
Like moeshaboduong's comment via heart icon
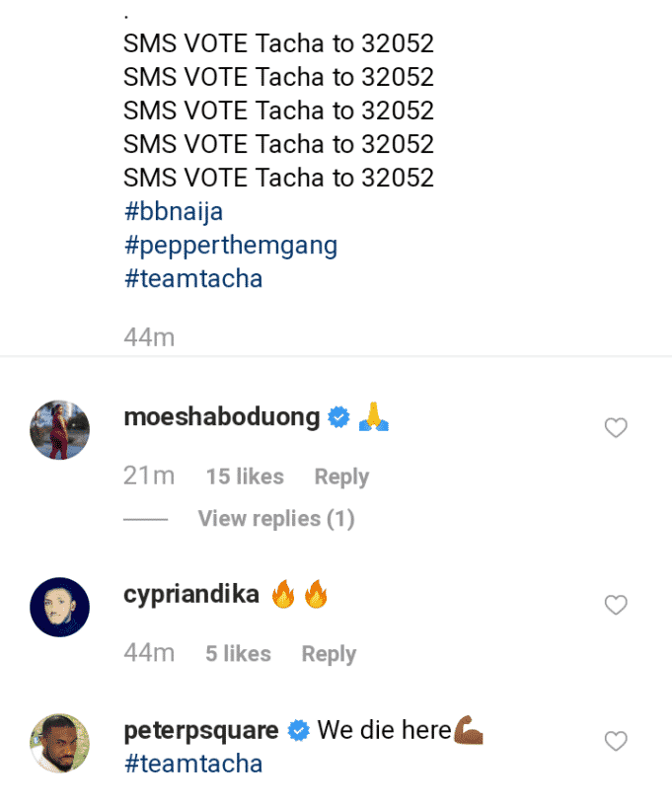[x=616, y=428]
